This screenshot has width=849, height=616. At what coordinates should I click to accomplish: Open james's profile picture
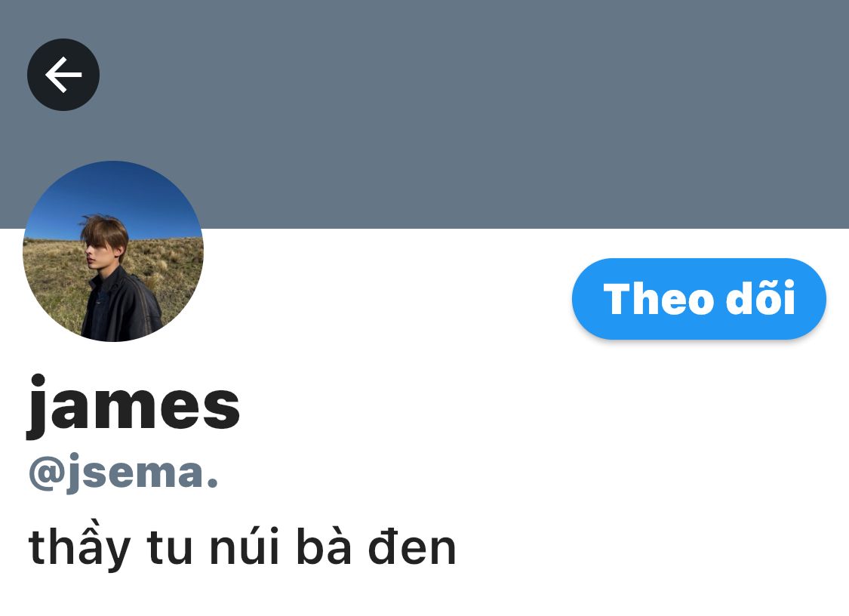[113, 251]
